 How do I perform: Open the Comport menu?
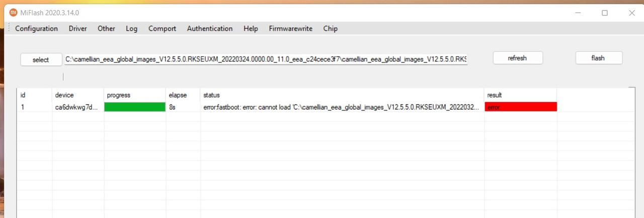coord(162,29)
